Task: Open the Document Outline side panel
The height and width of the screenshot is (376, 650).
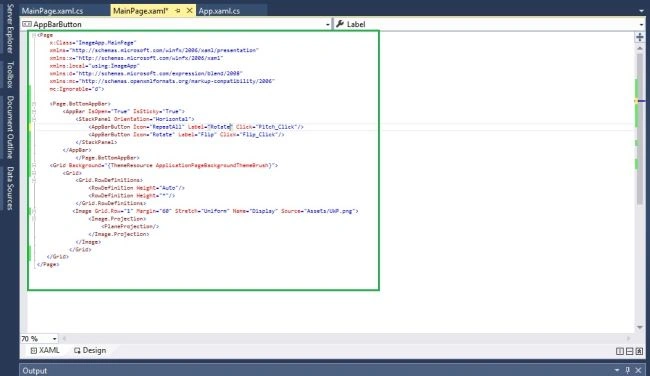Action: (10, 127)
